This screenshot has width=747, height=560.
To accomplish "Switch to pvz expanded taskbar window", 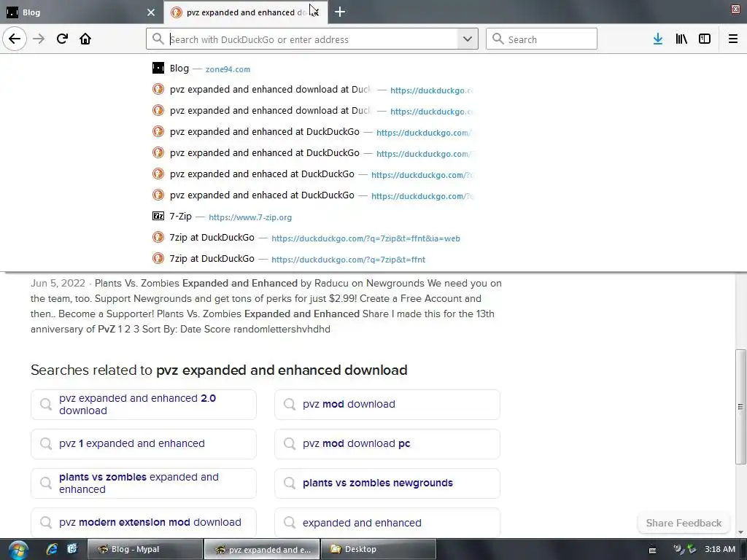I will point(262,549).
